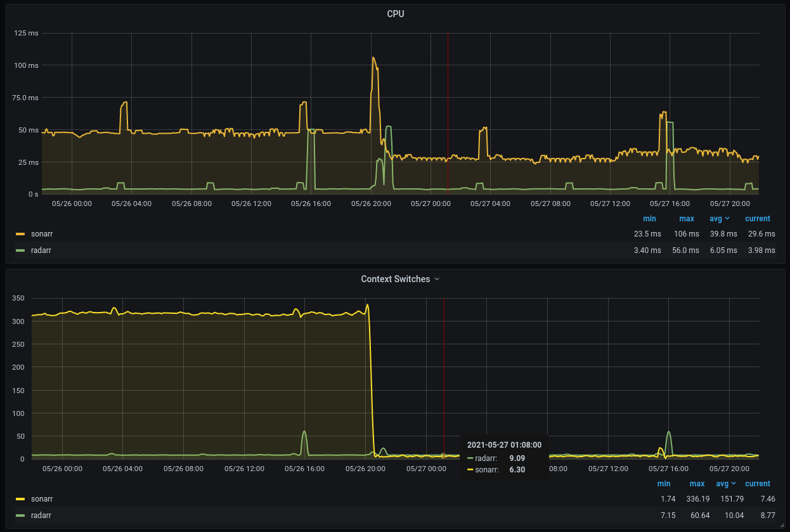Toggle sonarr series in Context Switches legend
This screenshot has height=532, width=790.
tap(41, 499)
